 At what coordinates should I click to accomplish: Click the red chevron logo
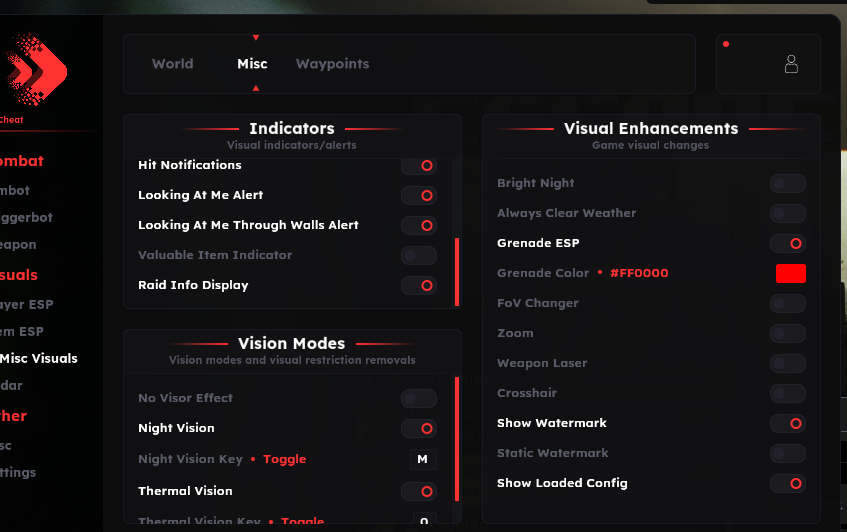[35, 70]
